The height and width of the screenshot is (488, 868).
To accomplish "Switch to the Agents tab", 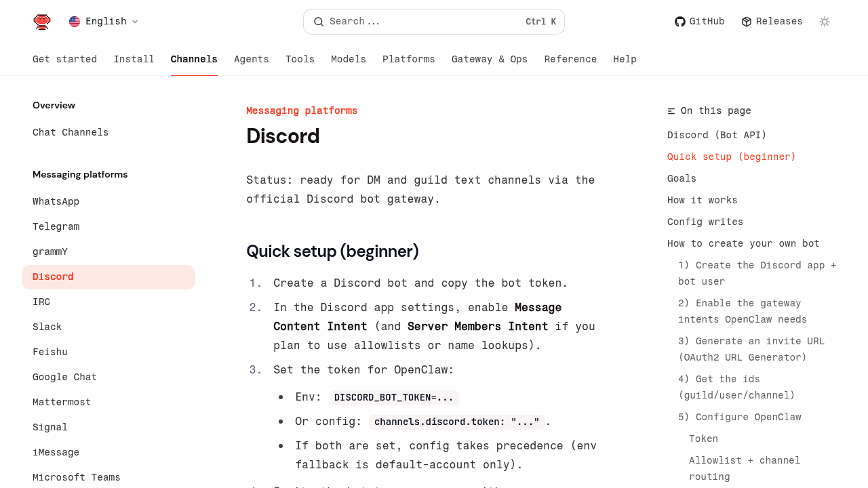I will tap(251, 60).
